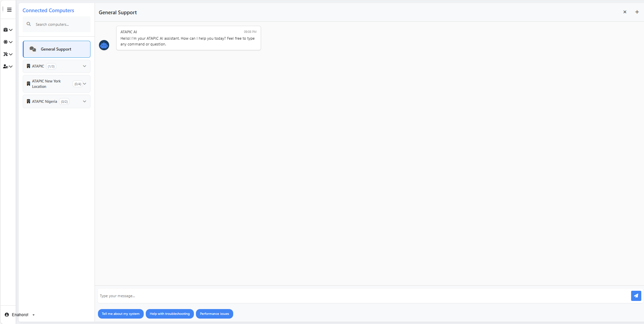
Task: Open the hamburger menu
Action: pos(9,10)
